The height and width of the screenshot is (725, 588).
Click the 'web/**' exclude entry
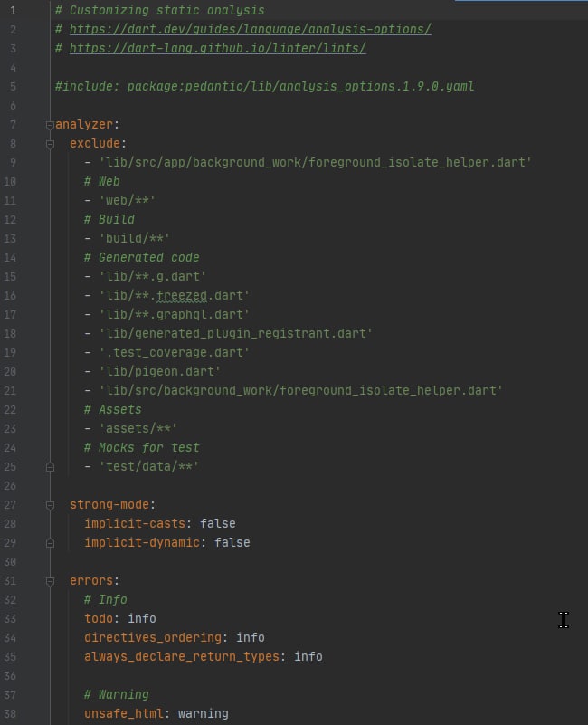tap(128, 200)
